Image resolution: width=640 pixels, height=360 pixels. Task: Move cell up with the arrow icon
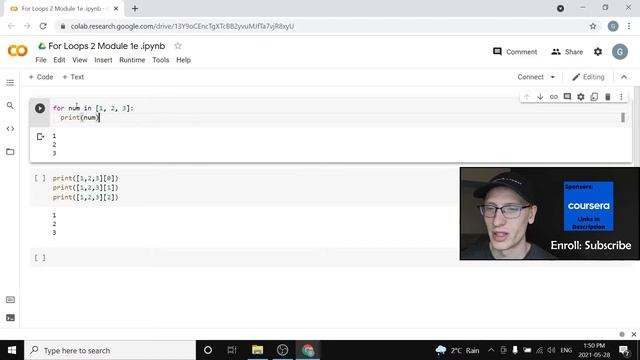coord(527,97)
